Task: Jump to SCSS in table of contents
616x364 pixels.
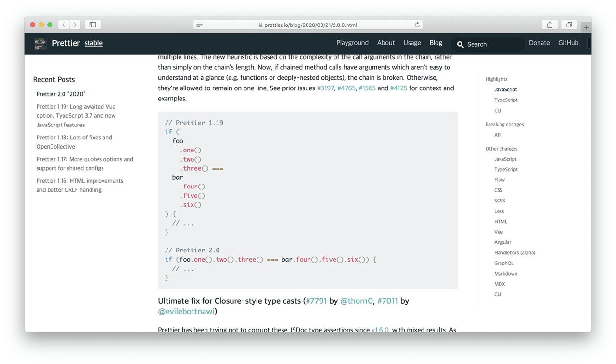Action: [500, 201]
